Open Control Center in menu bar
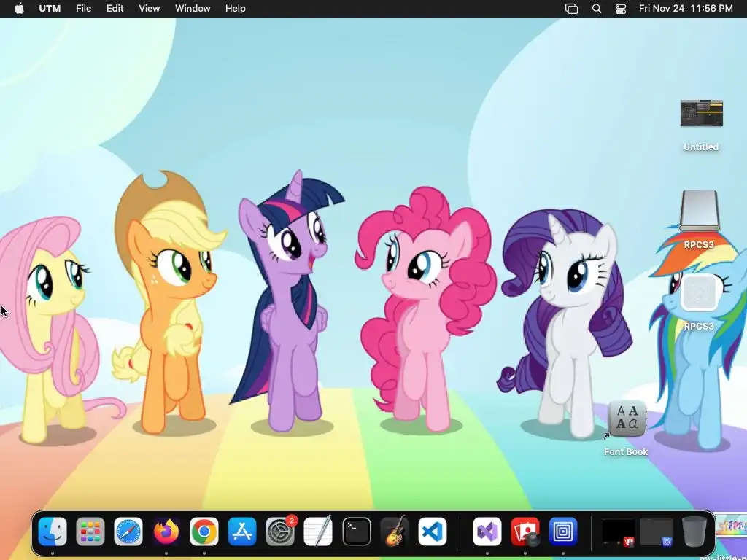 [x=621, y=9]
